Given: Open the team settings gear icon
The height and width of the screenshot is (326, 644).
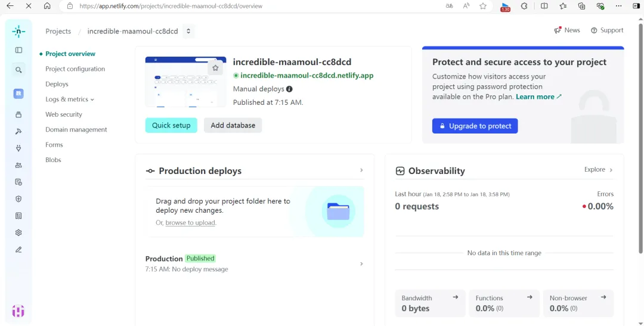Looking at the screenshot, I should point(18,232).
